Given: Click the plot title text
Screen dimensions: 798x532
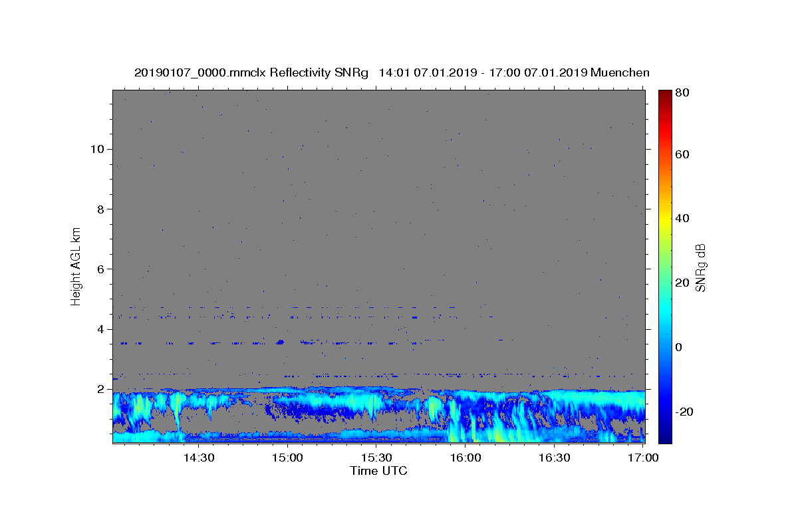Looking at the screenshot, I should [x=392, y=72].
